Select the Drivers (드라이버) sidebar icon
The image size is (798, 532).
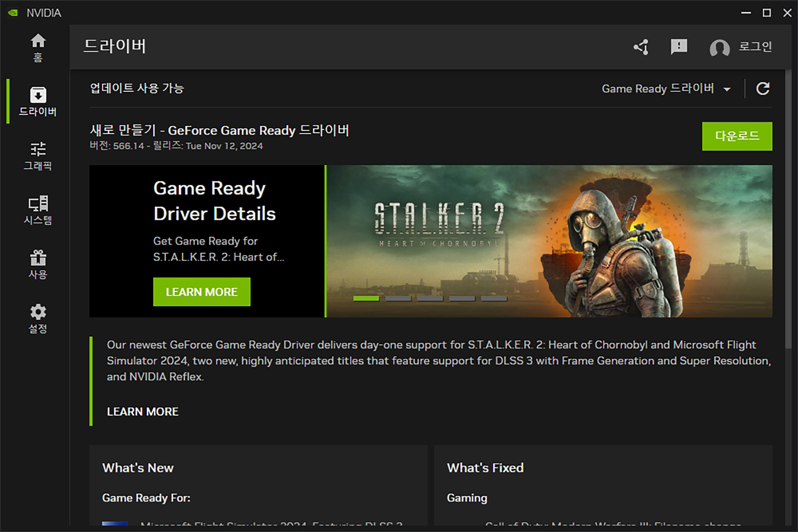click(38, 101)
